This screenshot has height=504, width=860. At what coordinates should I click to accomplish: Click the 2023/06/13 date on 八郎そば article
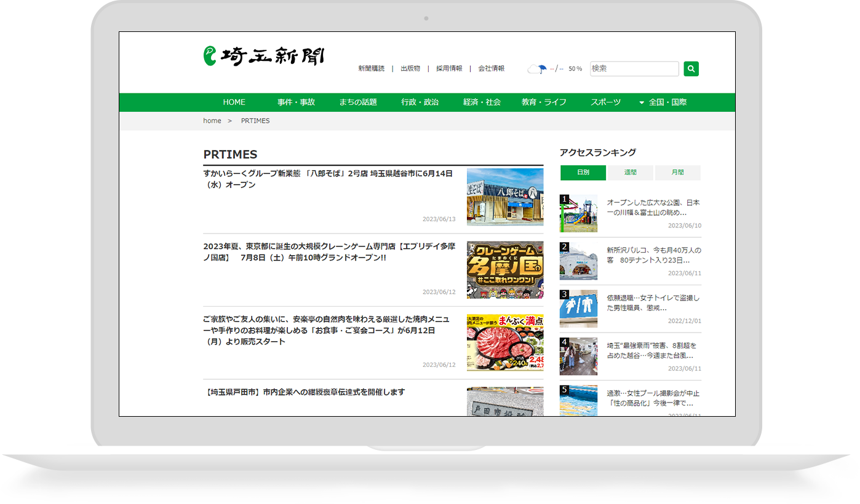pos(439,219)
